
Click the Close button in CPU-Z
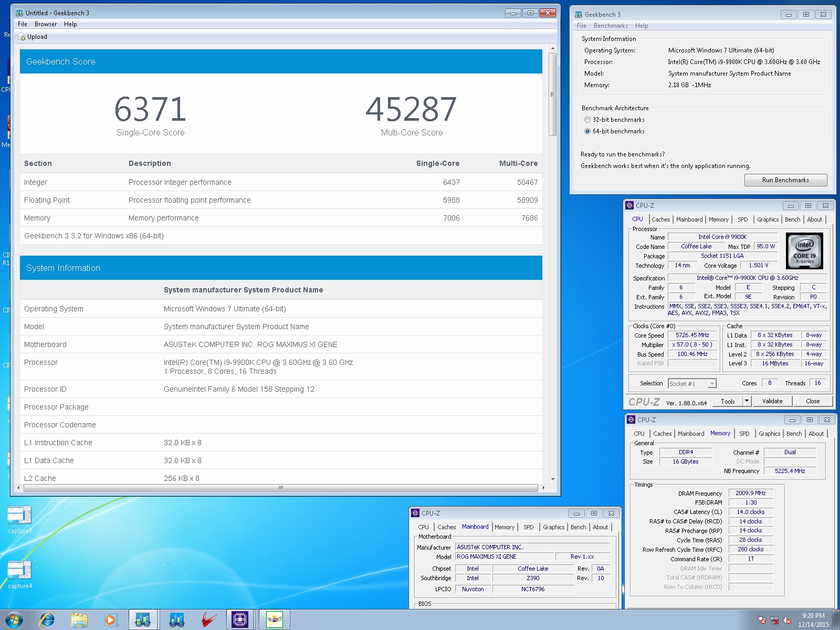click(x=813, y=401)
